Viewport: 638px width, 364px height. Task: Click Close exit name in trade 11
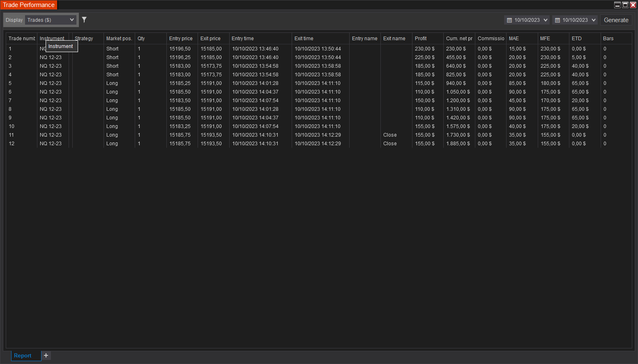point(390,135)
